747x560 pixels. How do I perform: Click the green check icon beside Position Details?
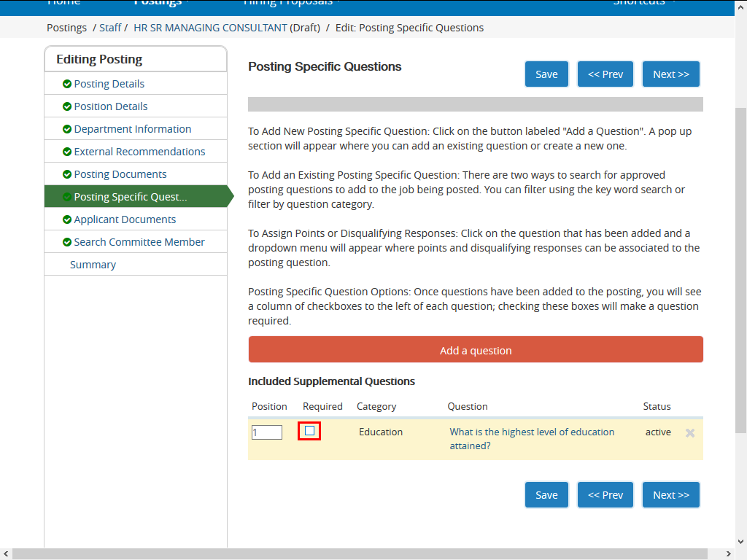pyautogui.click(x=67, y=106)
